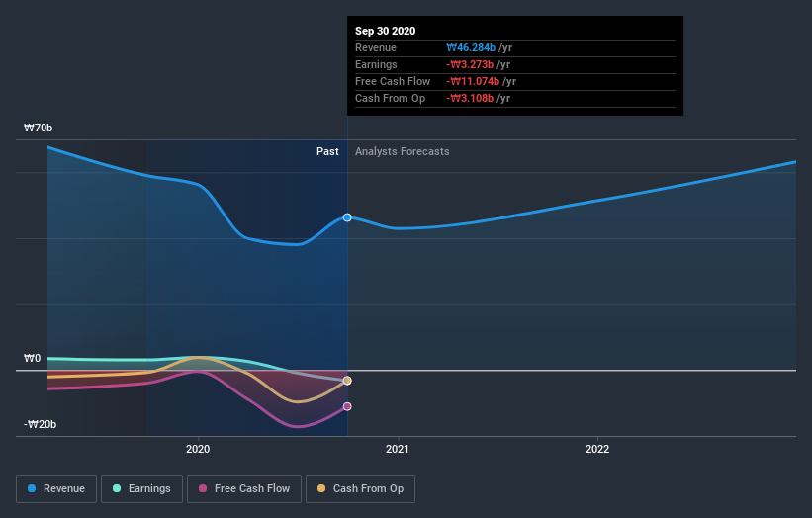The height and width of the screenshot is (518, 812).
Task: Click the pink Free Cash Flow data point
Action: point(347,406)
